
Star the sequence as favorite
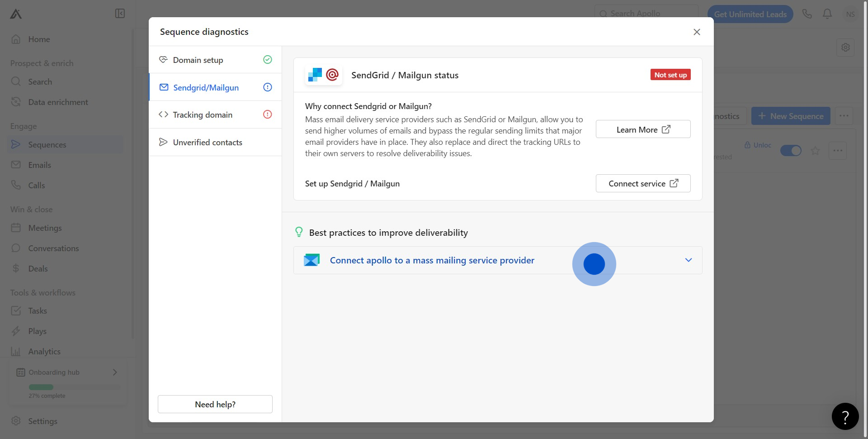[x=815, y=151]
